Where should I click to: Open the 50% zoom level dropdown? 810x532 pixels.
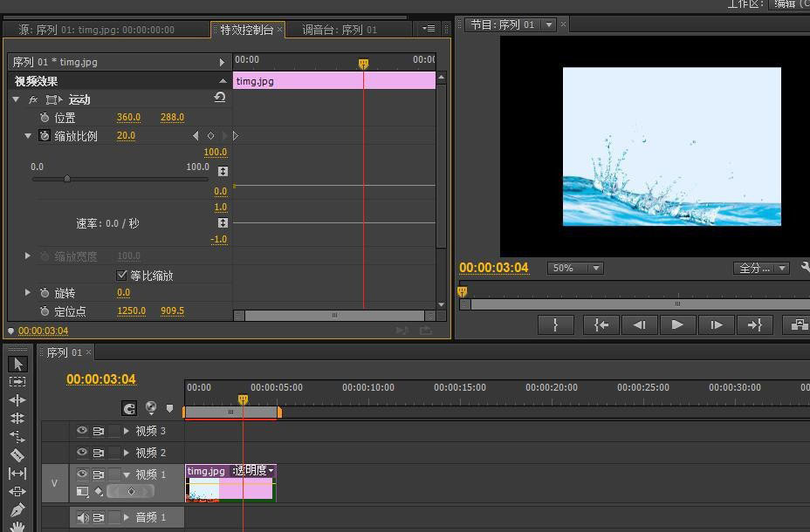pos(575,269)
